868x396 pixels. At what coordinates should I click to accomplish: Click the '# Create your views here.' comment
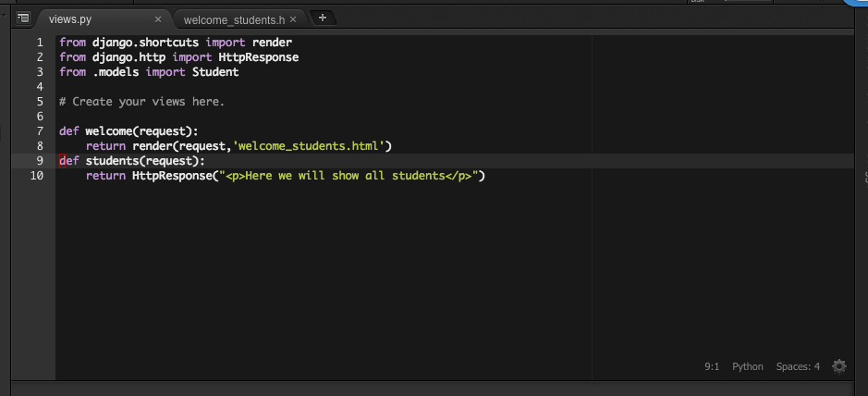point(141,102)
